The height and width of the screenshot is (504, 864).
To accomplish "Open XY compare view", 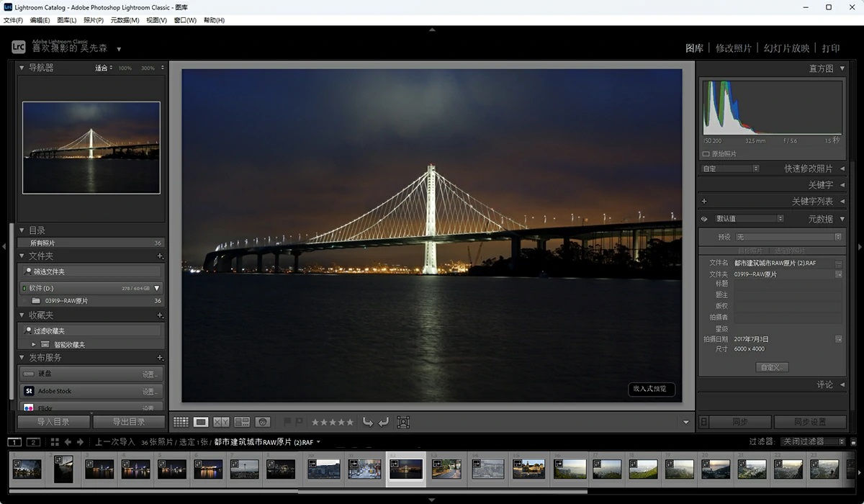I will tap(221, 422).
